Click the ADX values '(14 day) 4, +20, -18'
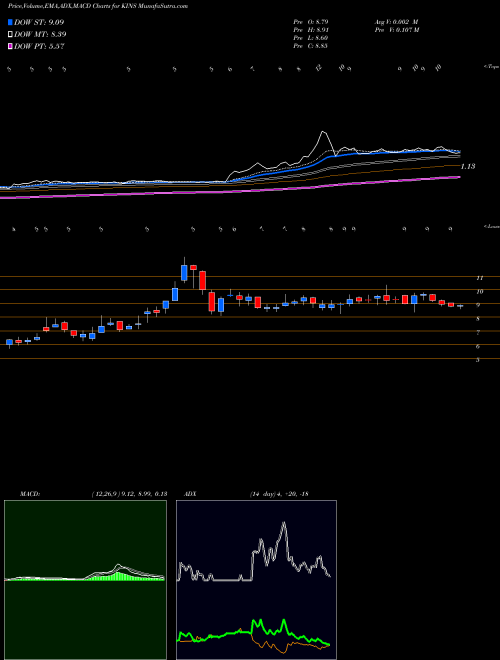The height and width of the screenshot is (660, 500). pos(279,494)
